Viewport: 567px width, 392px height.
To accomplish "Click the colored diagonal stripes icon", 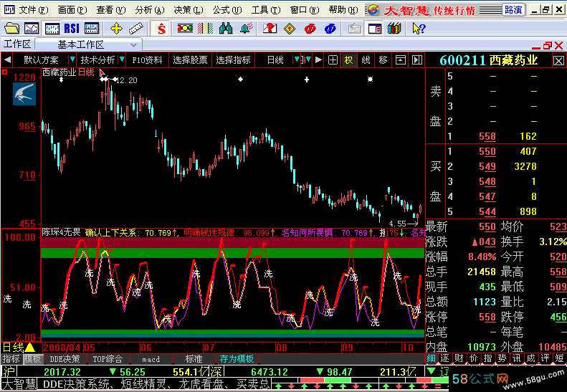I will point(206,28).
